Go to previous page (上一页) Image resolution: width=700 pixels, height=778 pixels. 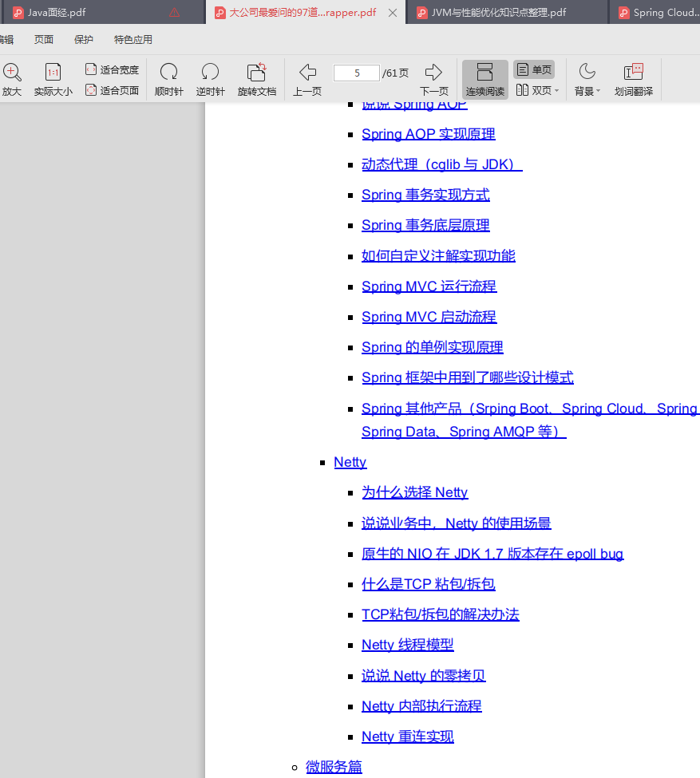tap(307, 79)
